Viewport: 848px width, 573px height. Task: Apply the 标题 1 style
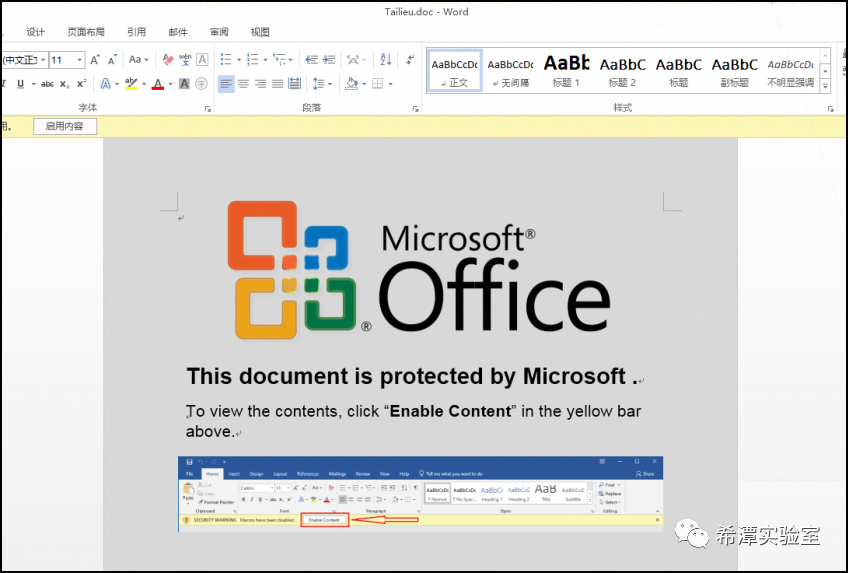click(566, 70)
